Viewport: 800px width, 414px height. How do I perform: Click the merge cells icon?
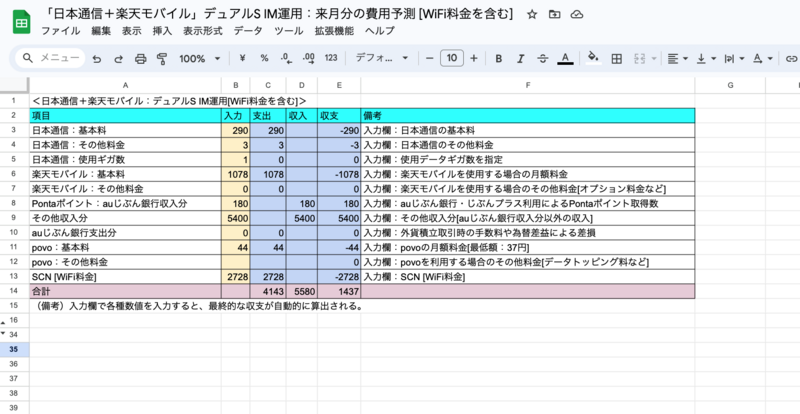point(639,59)
